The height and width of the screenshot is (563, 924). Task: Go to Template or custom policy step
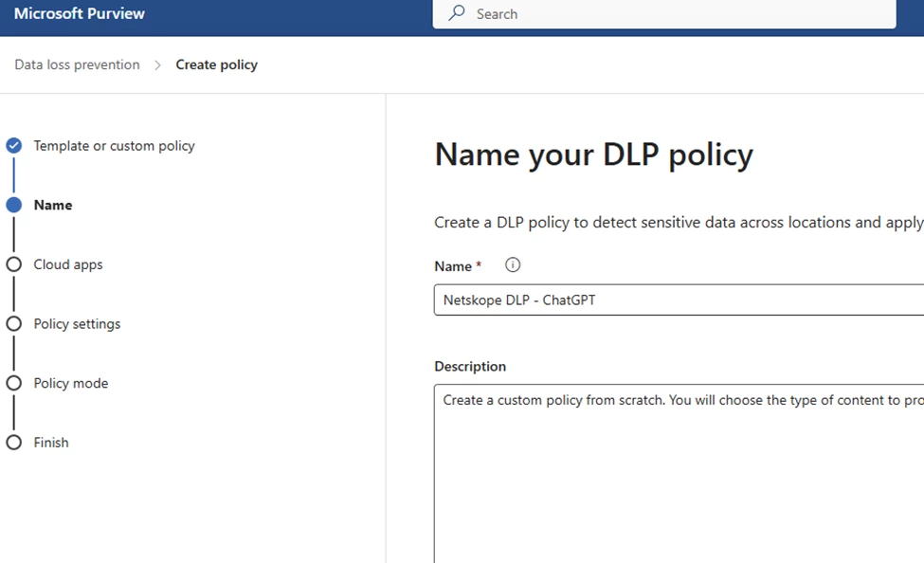[x=114, y=146]
